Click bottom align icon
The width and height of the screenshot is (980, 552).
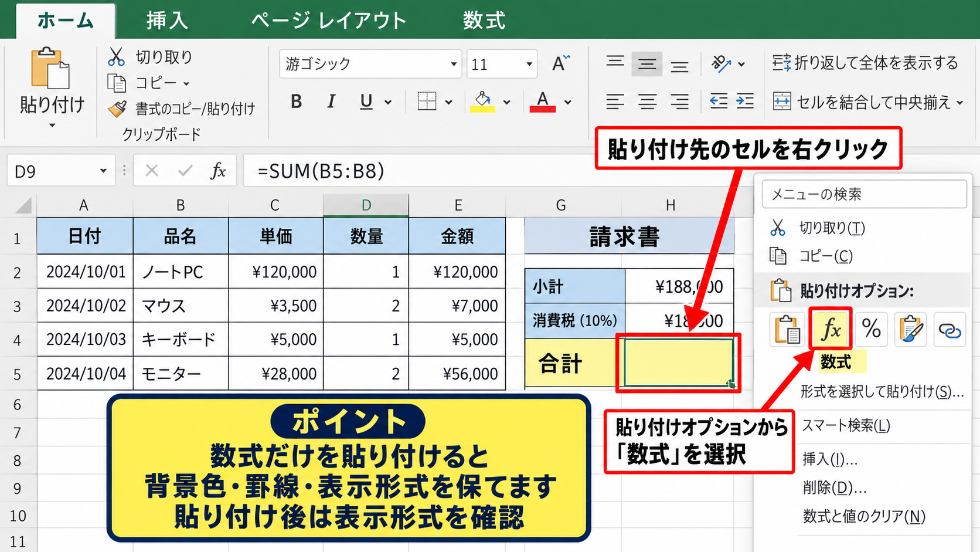tap(679, 66)
